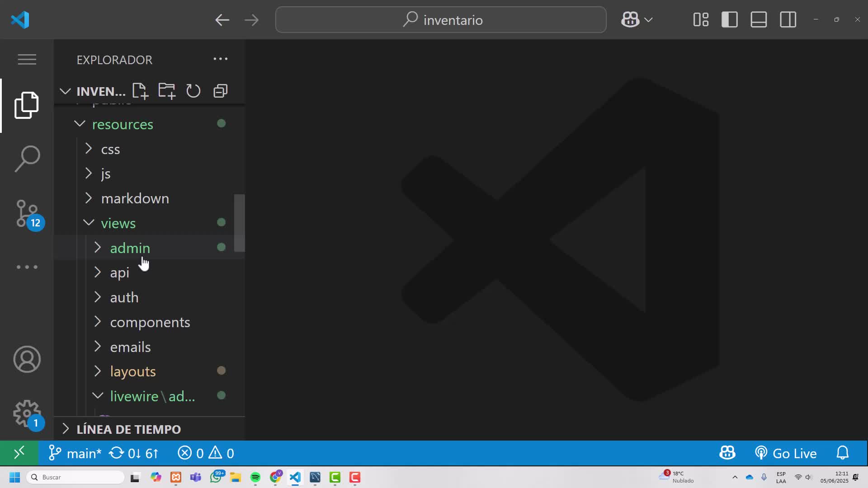Open notifications bell in status bar

(843, 453)
